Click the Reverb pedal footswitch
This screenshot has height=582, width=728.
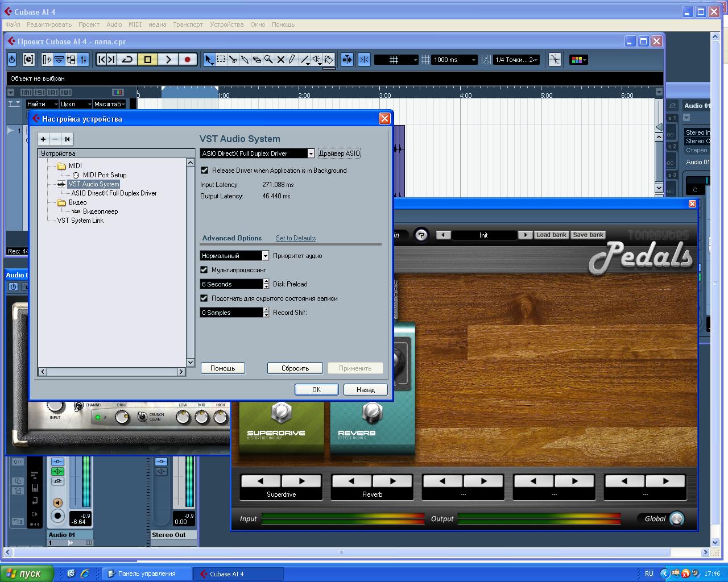(x=373, y=413)
